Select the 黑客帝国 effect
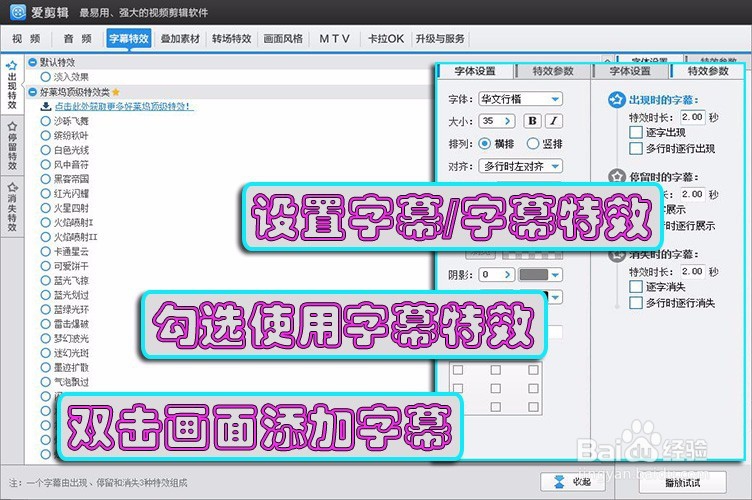This screenshot has width=752, height=500. pos(46,179)
